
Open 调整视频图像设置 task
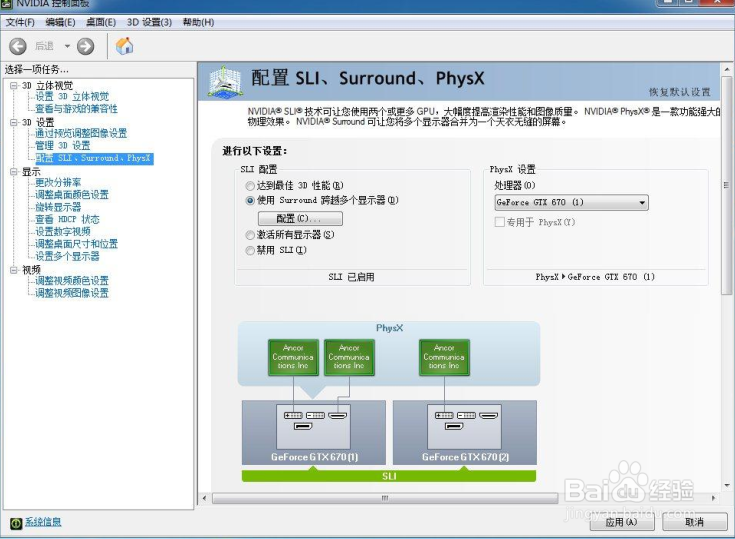(72, 293)
